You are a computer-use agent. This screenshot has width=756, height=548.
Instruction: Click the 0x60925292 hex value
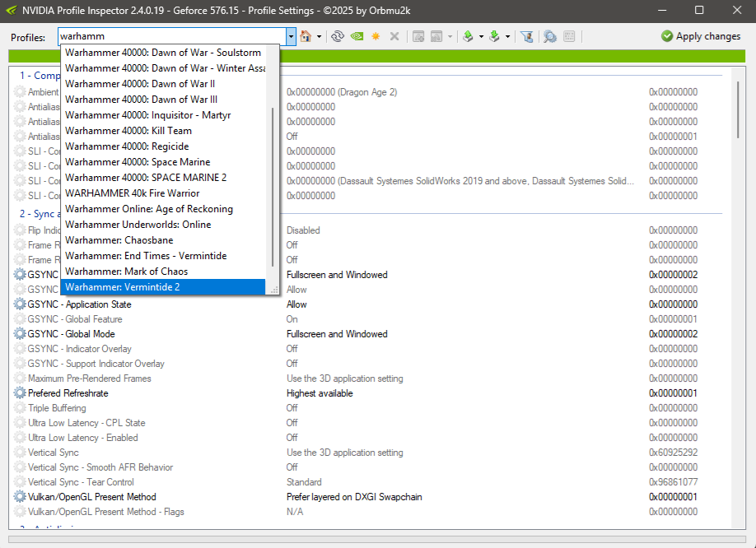673,453
